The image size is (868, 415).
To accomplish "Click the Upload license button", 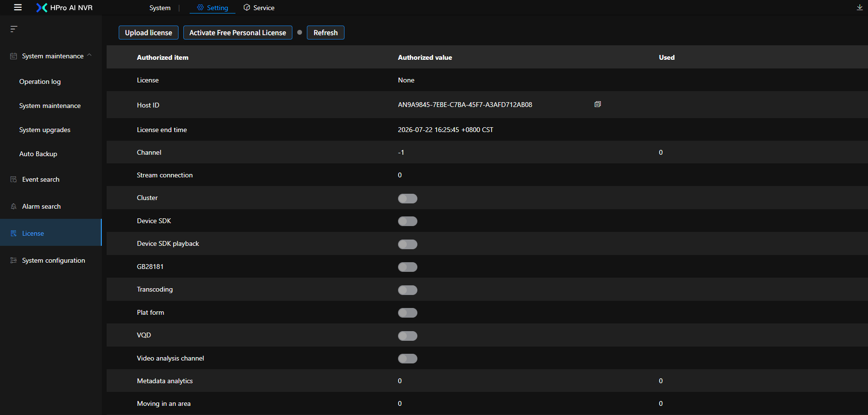I will coord(149,32).
